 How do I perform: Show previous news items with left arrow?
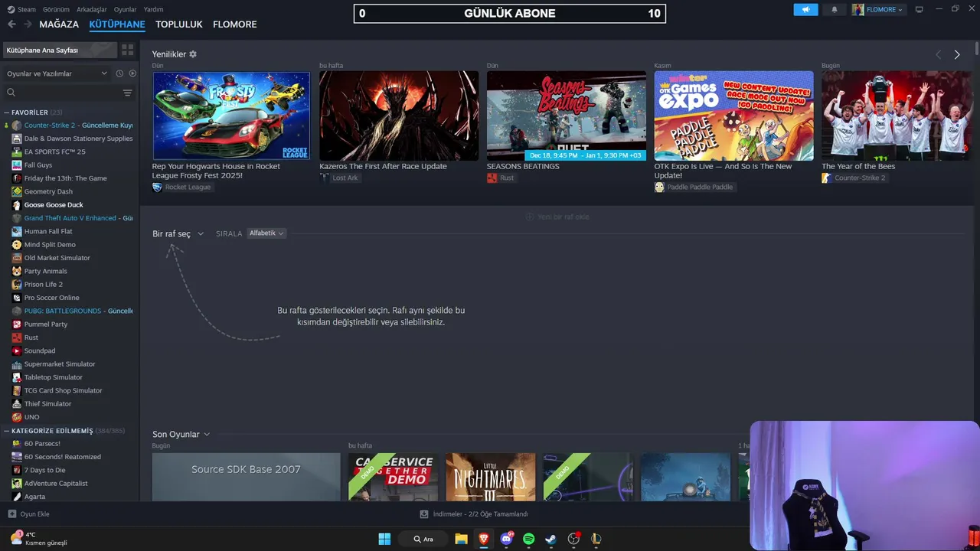point(938,54)
